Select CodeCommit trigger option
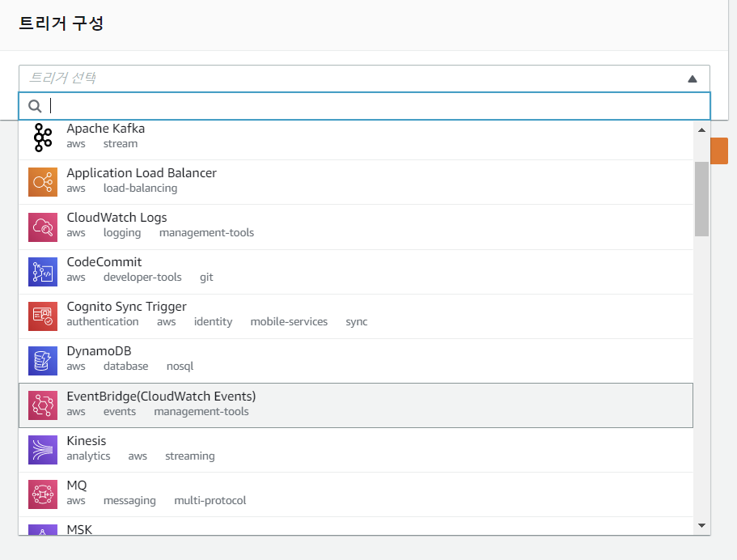Image resolution: width=737 pixels, height=560 pixels. (356, 272)
